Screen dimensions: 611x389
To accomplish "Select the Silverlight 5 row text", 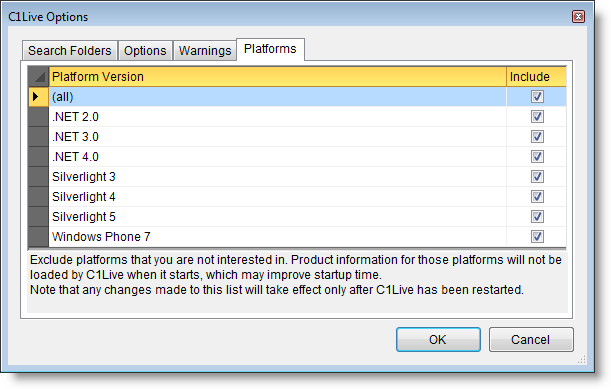I will 84,217.
